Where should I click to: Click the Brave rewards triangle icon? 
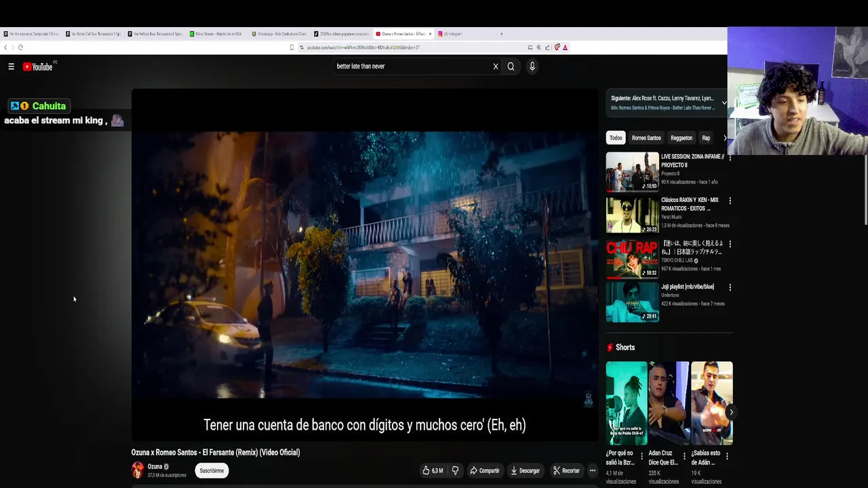pyautogui.click(x=565, y=47)
